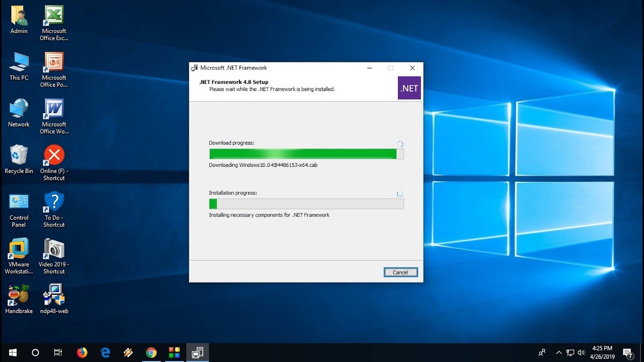Open Task View from the taskbar
644x362 pixels.
coord(58,352)
